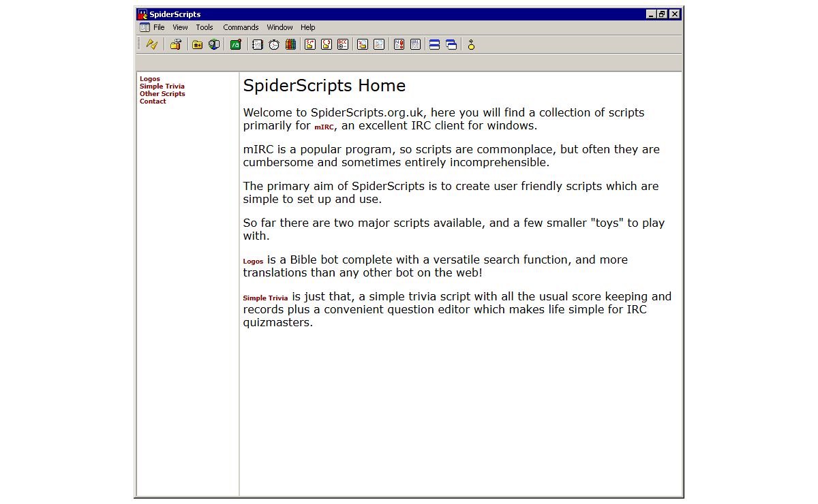This screenshot has width=818, height=504.
Task: Click the window icon left of File
Action: click(145, 27)
